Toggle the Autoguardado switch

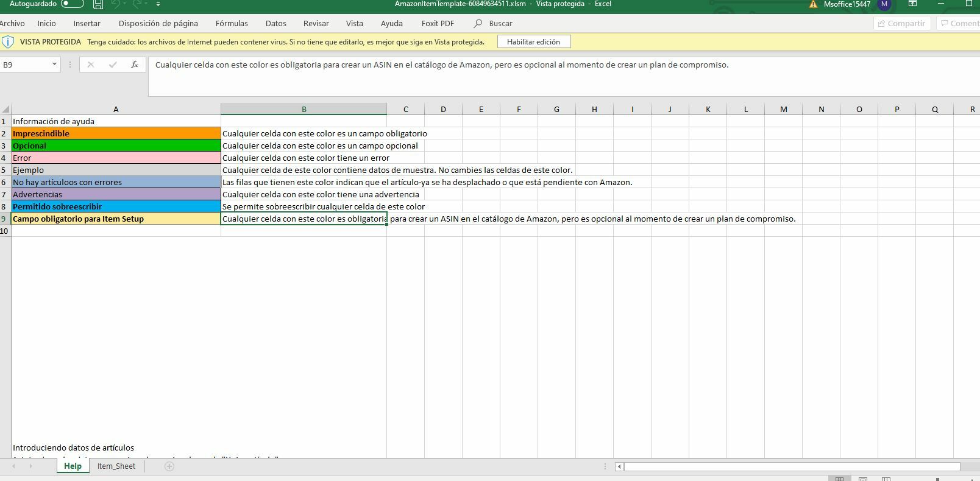(72, 4)
